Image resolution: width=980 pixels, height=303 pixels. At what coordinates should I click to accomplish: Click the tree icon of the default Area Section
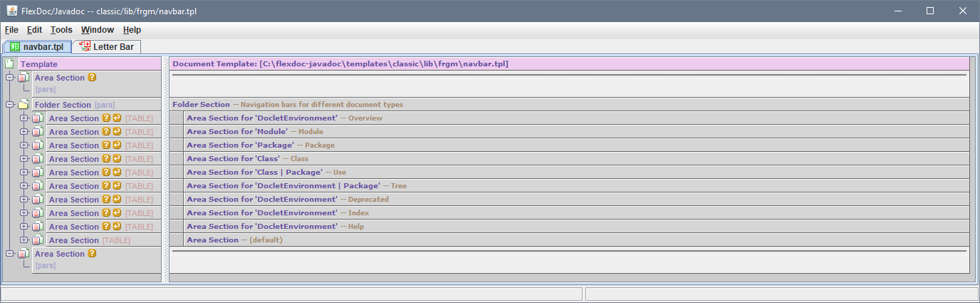click(x=38, y=240)
